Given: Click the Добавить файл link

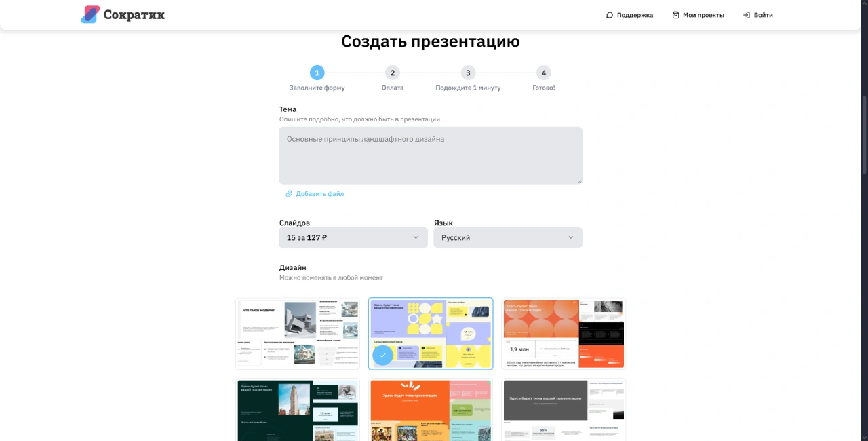Looking at the screenshot, I should tap(319, 193).
